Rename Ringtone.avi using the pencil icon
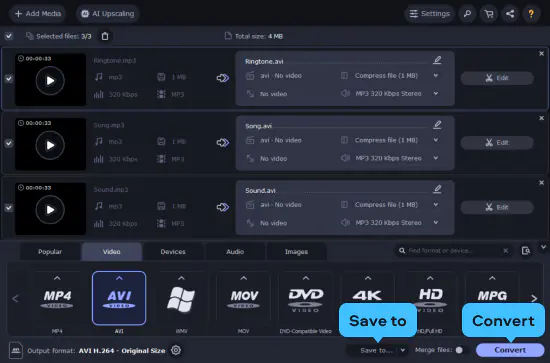 [437, 60]
